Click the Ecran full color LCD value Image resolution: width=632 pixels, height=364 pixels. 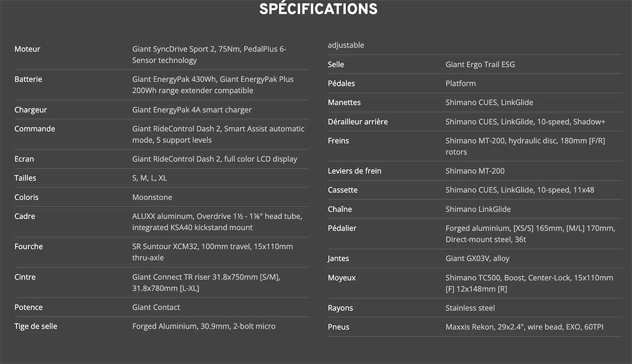214,159
